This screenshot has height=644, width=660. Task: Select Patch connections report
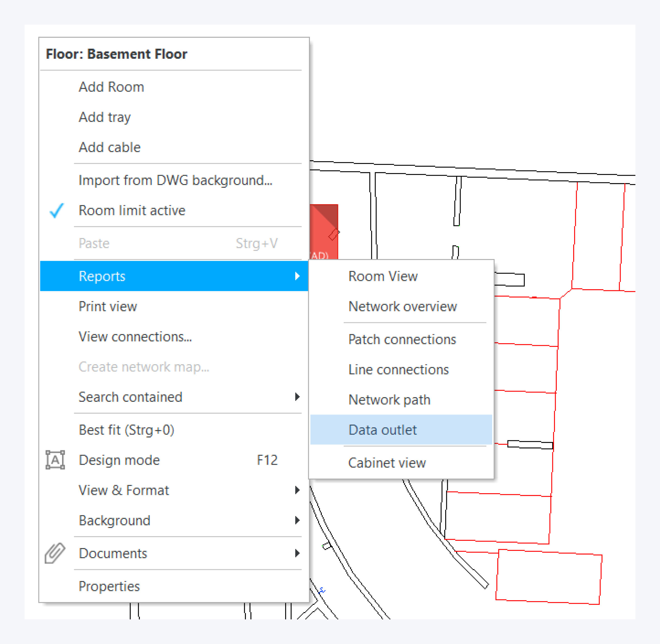pyautogui.click(x=402, y=339)
